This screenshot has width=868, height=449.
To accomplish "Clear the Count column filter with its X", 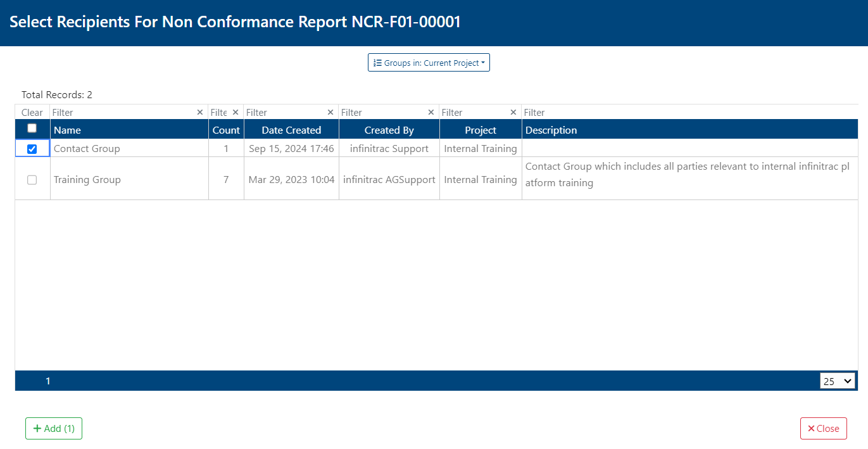I will click(236, 112).
